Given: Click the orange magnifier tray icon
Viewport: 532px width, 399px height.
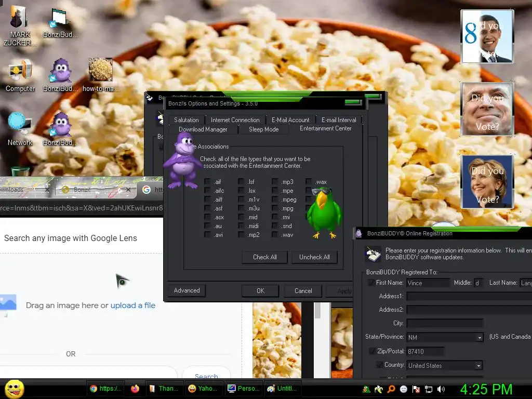Looking at the screenshot, I should [x=391, y=389].
